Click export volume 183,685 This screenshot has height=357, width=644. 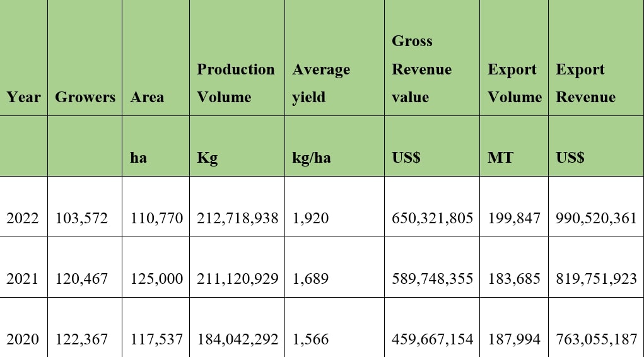click(x=514, y=279)
